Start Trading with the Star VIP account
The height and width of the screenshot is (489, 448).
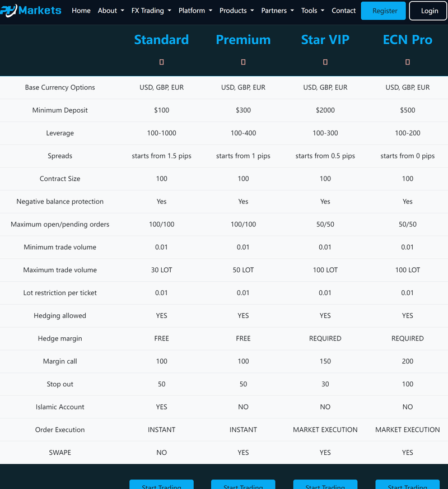pos(325,485)
